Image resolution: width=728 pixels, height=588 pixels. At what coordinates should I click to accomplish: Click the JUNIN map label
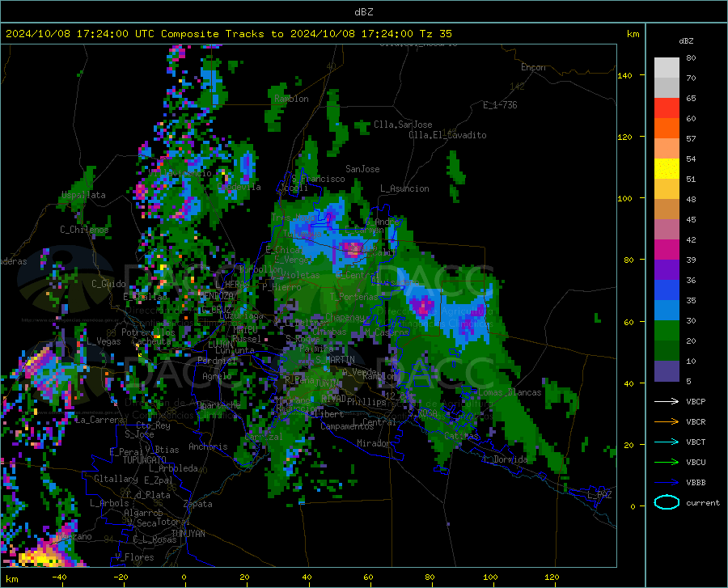pos(326,383)
